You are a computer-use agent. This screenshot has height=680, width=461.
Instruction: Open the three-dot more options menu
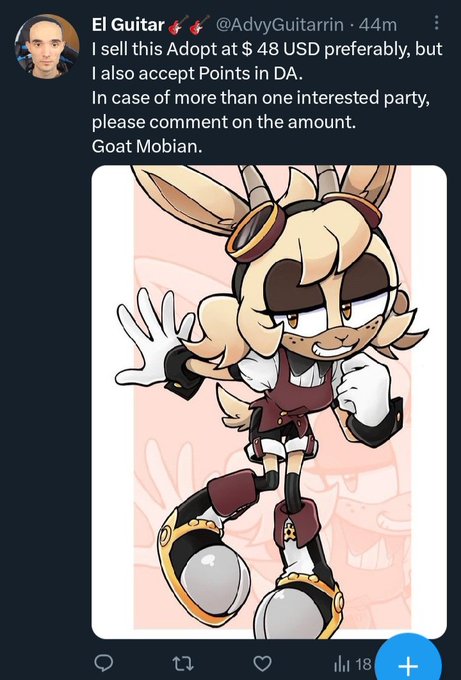(436, 23)
